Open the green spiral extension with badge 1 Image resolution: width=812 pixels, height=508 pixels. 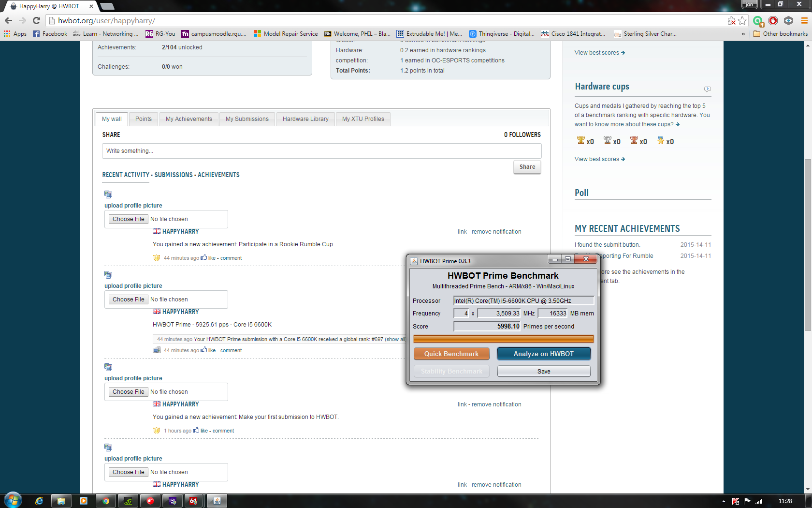tap(758, 20)
